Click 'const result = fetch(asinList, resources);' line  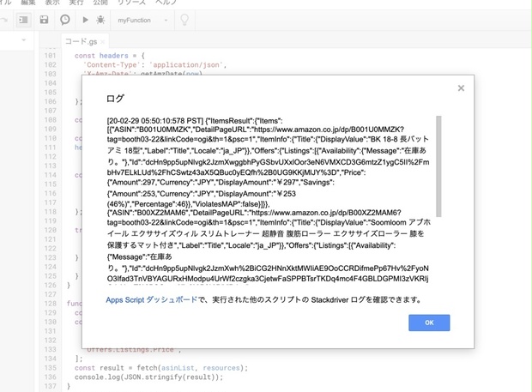click(x=161, y=368)
